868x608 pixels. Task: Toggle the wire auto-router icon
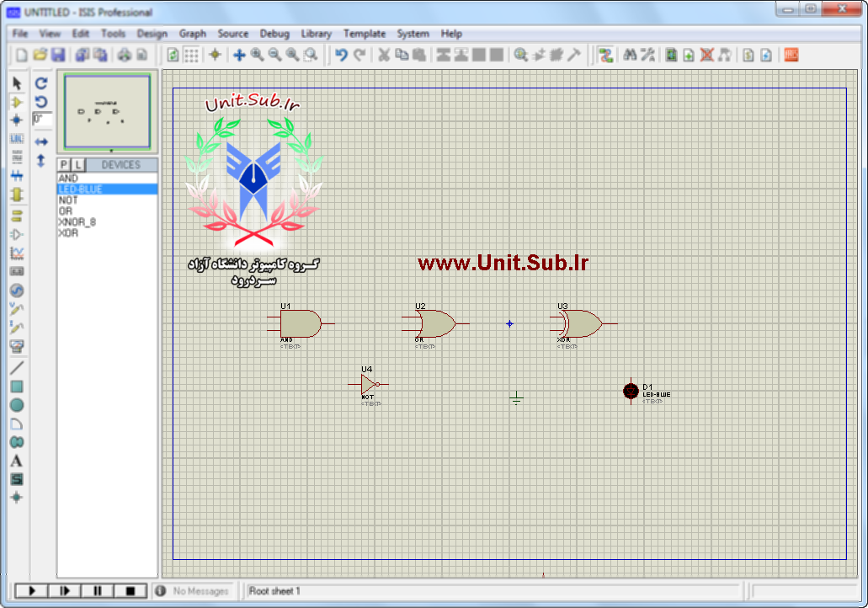click(x=605, y=55)
